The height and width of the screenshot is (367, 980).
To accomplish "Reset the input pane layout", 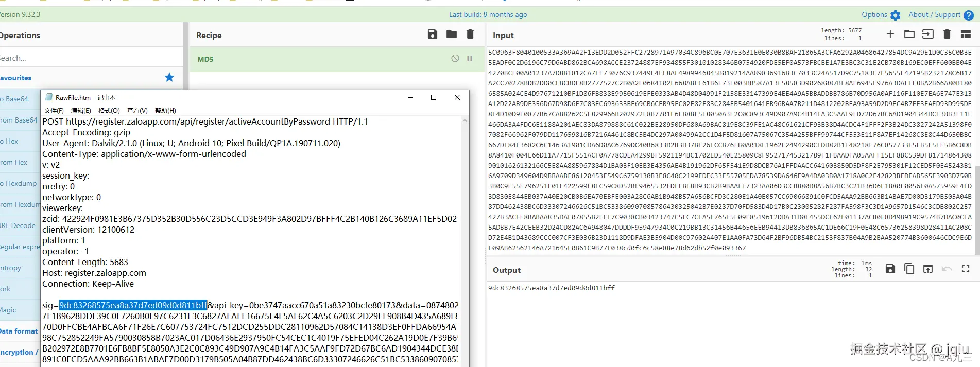I will tap(966, 34).
